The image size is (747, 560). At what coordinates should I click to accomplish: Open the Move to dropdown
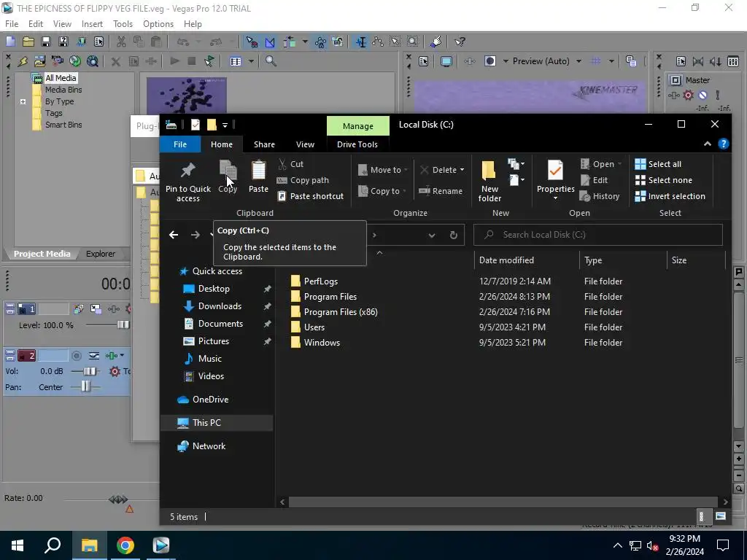383,170
